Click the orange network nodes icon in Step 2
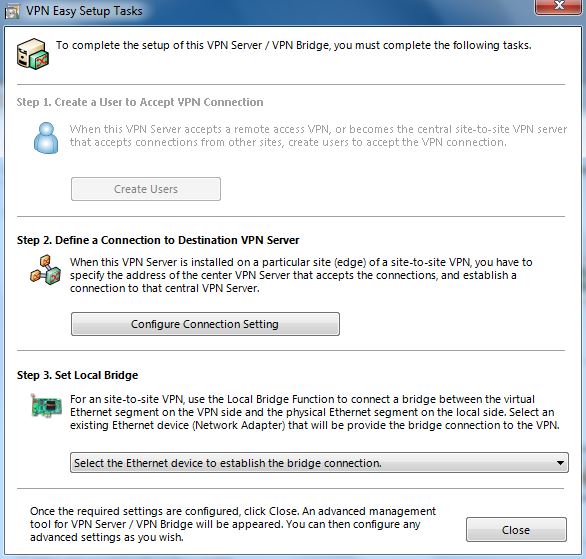 (46, 269)
